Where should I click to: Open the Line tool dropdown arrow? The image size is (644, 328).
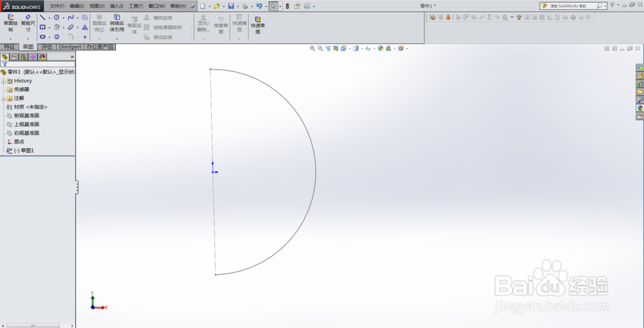[x=50, y=17]
